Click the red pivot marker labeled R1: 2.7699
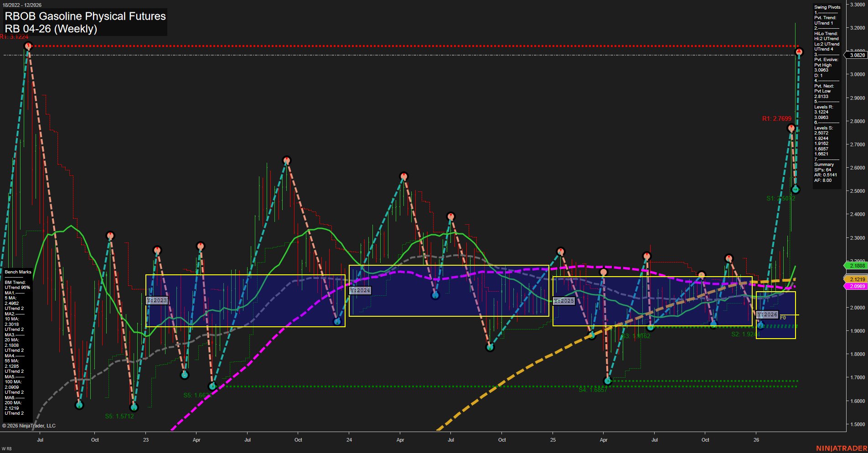Image resolution: width=868 pixels, height=453 pixels. click(x=791, y=128)
